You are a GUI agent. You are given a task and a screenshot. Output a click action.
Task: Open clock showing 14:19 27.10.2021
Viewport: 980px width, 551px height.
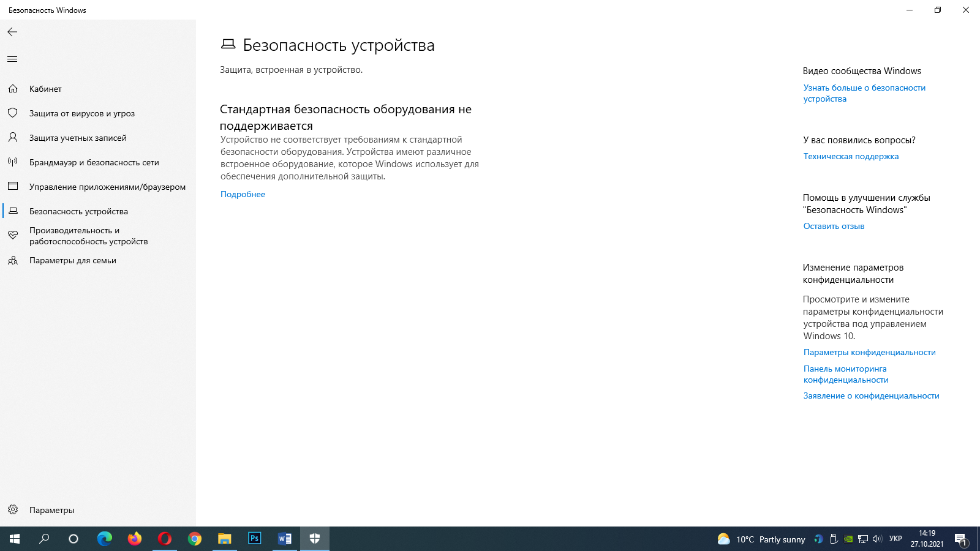[927, 539]
